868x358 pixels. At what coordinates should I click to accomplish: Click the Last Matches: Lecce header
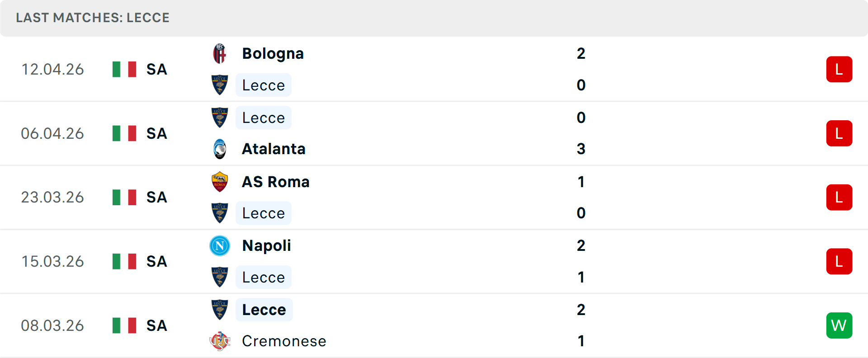point(93,18)
